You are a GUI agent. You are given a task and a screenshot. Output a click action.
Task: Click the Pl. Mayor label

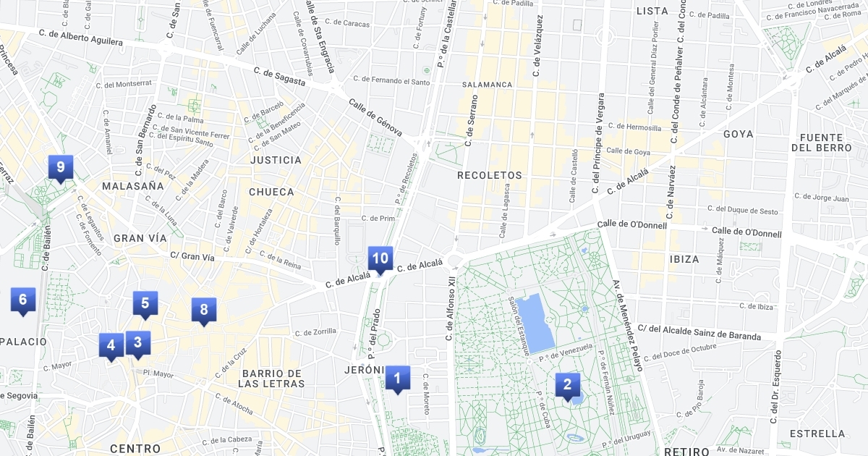point(158,374)
